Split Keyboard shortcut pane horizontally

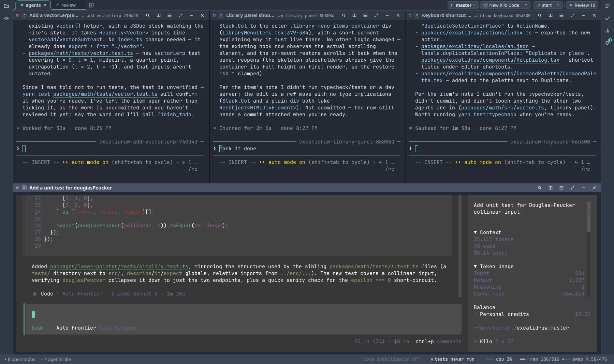(561, 15)
